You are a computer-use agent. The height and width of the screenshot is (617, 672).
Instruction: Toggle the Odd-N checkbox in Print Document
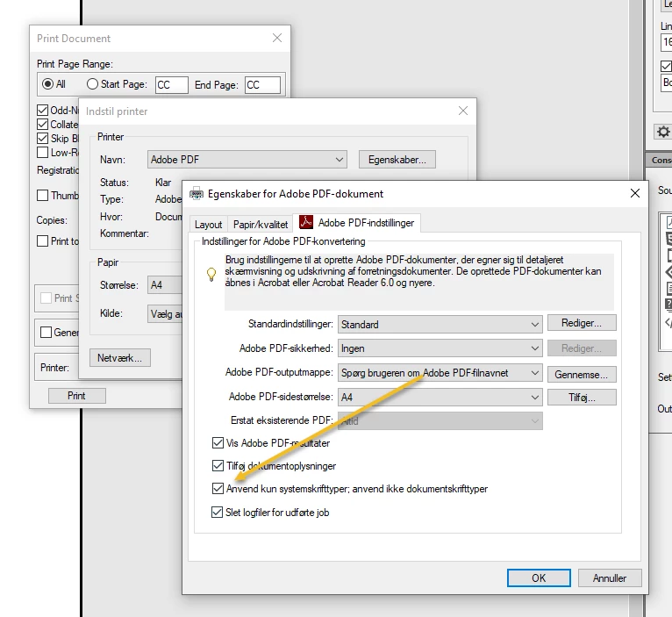[42, 111]
